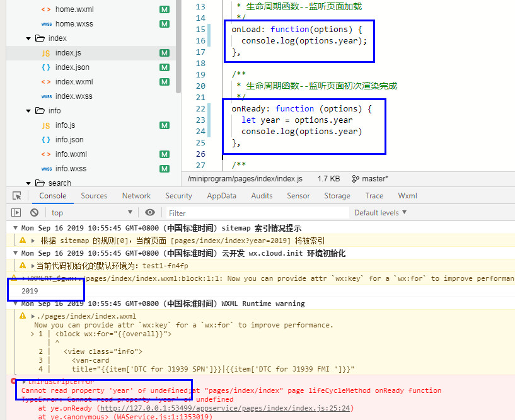Open the Wxml tab
515x420 pixels.
point(408,196)
